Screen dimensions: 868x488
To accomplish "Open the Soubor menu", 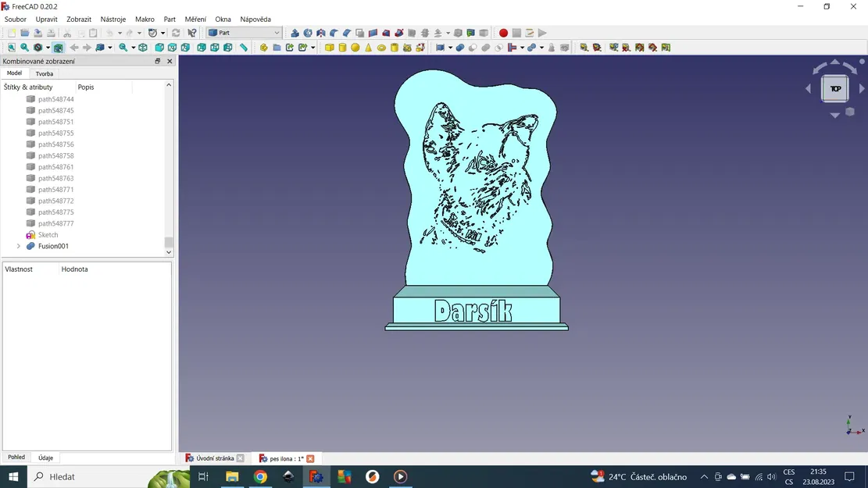I will click(16, 20).
